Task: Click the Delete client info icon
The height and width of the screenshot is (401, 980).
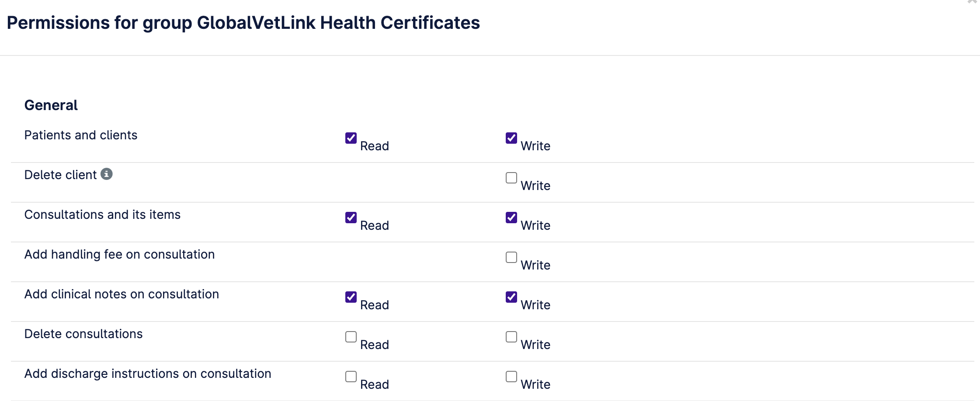Action: tap(107, 174)
